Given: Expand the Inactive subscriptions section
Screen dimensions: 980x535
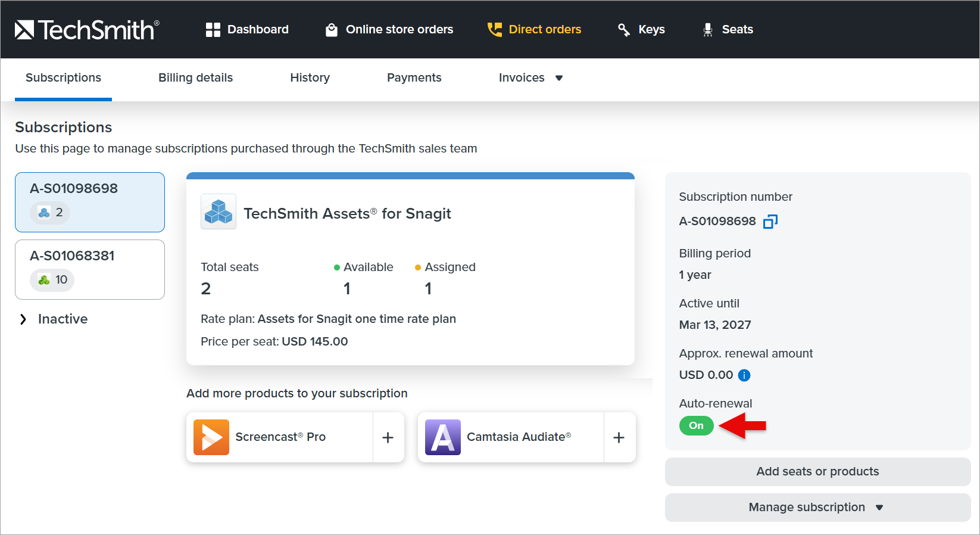Looking at the screenshot, I should click(24, 319).
